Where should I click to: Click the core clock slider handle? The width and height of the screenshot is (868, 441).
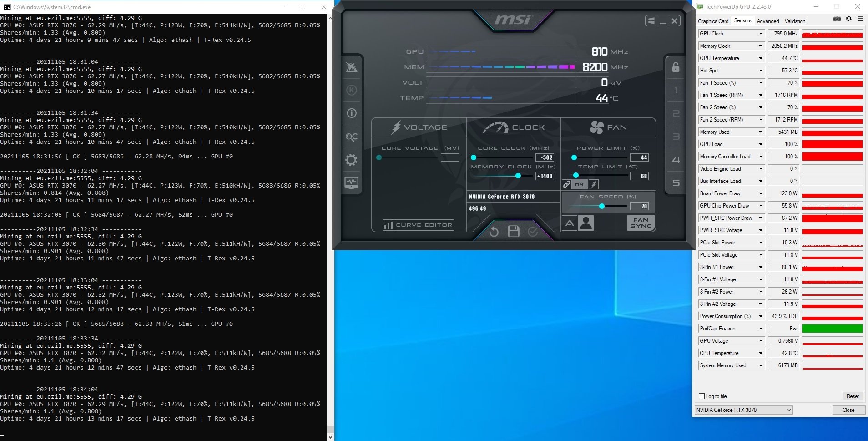[x=474, y=157]
